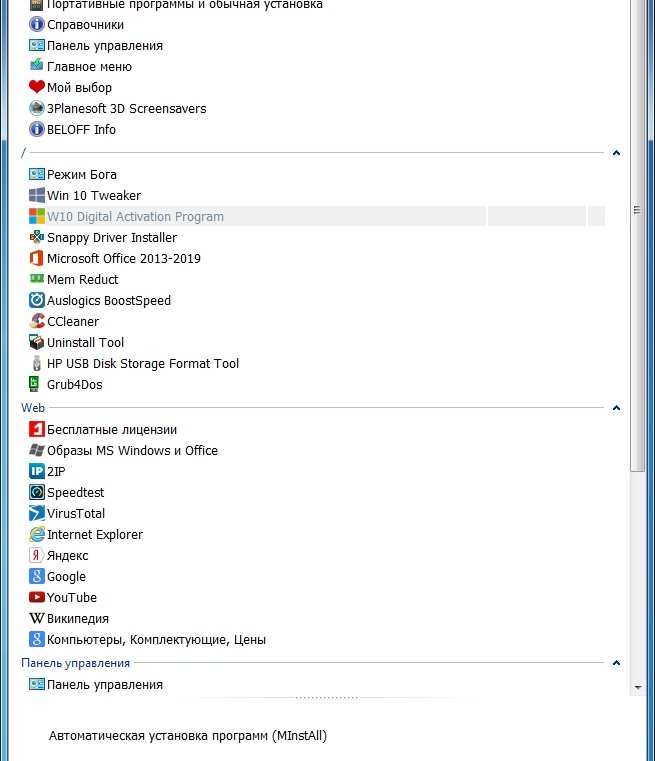
Task: Click the Образы MS Windows и Office icon
Action: [36, 450]
